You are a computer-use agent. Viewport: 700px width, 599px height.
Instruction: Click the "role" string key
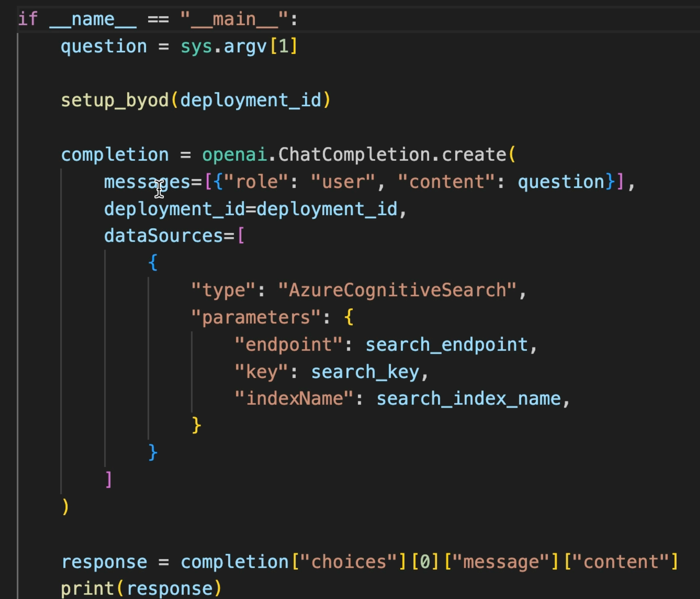[x=256, y=182]
